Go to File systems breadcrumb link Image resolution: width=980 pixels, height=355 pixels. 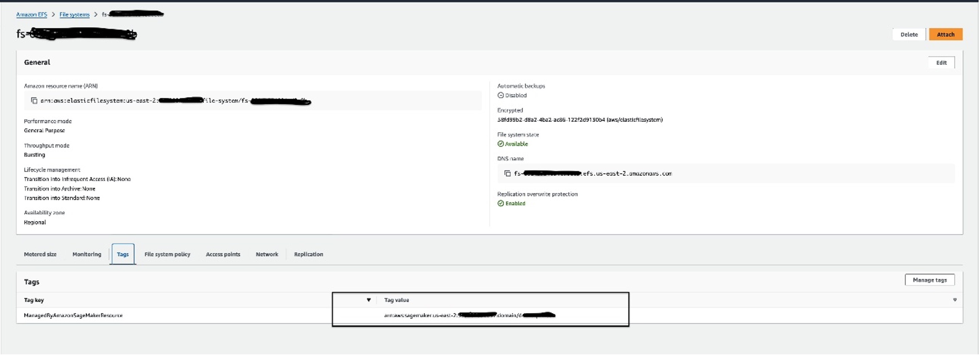click(x=74, y=15)
